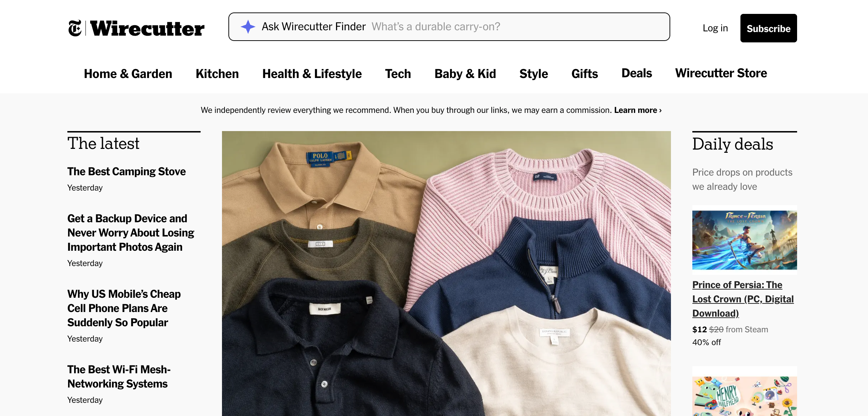Viewport: 868px width, 416px height.
Task: Open Prince of Persia: The Lost Crown deal link
Action: (x=743, y=299)
